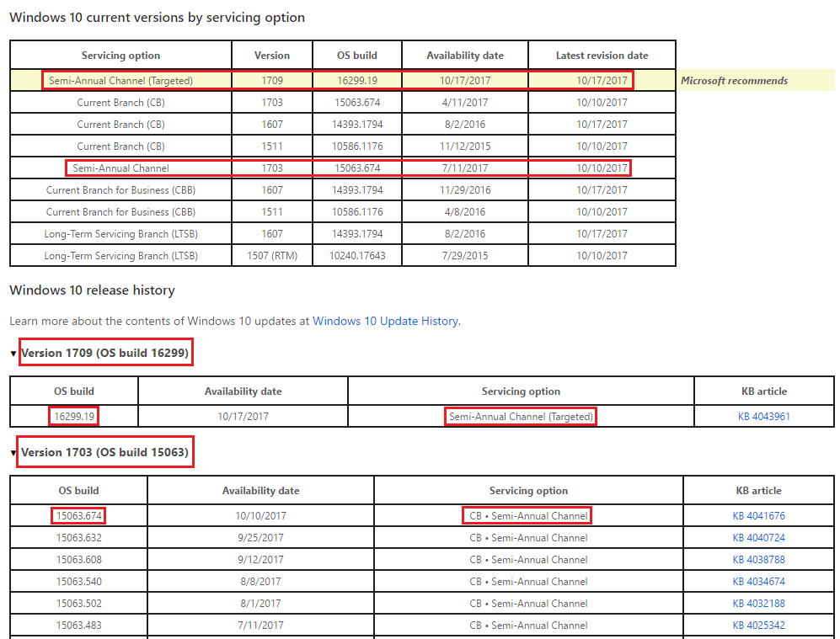Click OS build "15063.483"
Viewport: 840px width, 639px height.
click(x=78, y=626)
